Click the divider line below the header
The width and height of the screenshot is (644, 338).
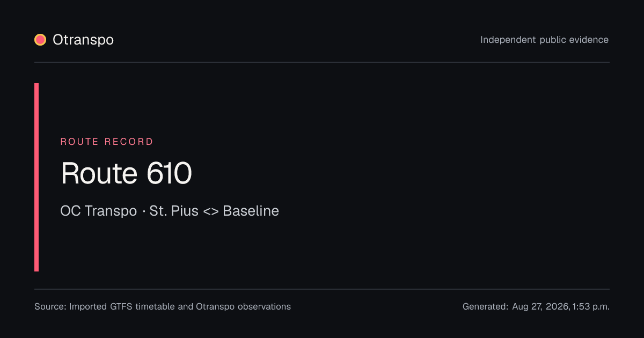coord(322,62)
